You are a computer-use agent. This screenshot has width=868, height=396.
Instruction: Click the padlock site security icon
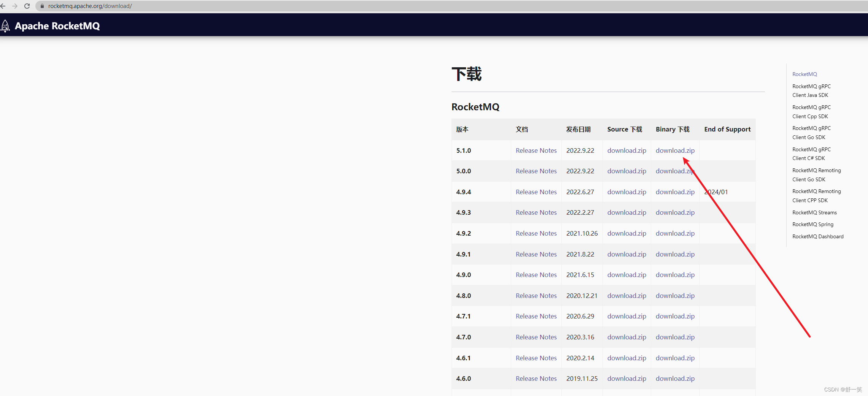point(42,6)
